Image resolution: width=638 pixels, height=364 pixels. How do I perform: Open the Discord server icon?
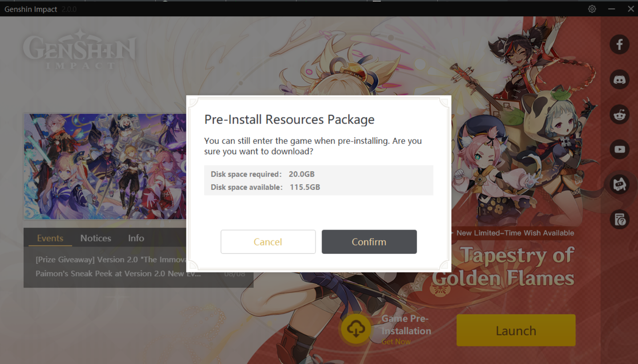pos(620,80)
